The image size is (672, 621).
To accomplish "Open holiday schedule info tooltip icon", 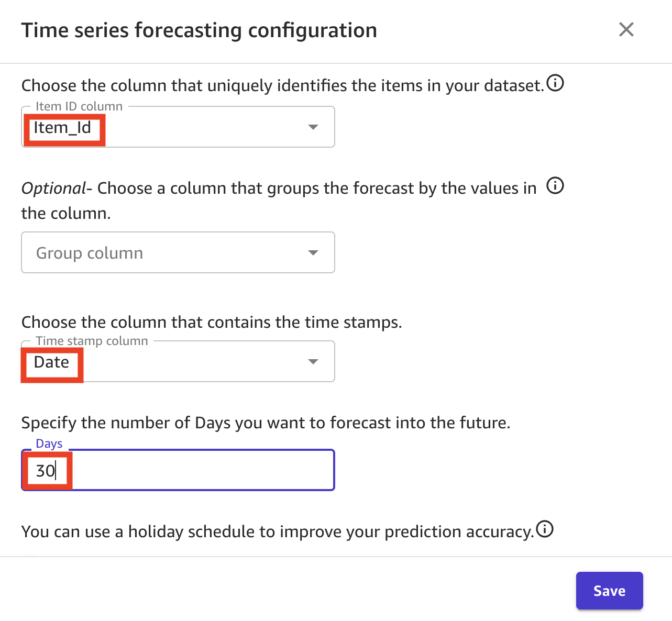I will [x=545, y=529].
